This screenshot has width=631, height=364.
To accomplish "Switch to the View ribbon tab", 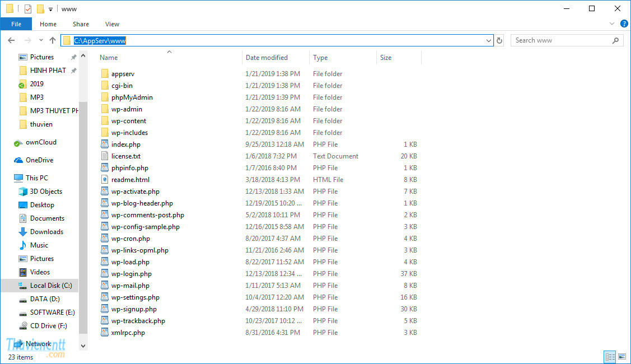I will [x=113, y=24].
